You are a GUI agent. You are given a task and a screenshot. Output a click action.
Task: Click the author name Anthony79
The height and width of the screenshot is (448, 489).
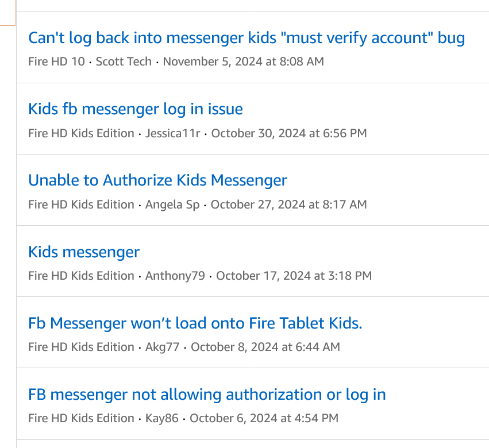tap(175, 276)
